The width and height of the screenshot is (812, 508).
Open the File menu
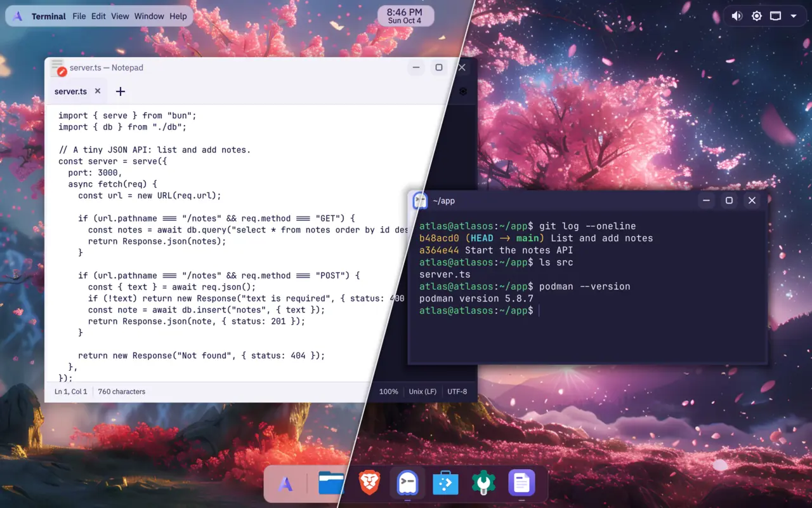(79, 17)
